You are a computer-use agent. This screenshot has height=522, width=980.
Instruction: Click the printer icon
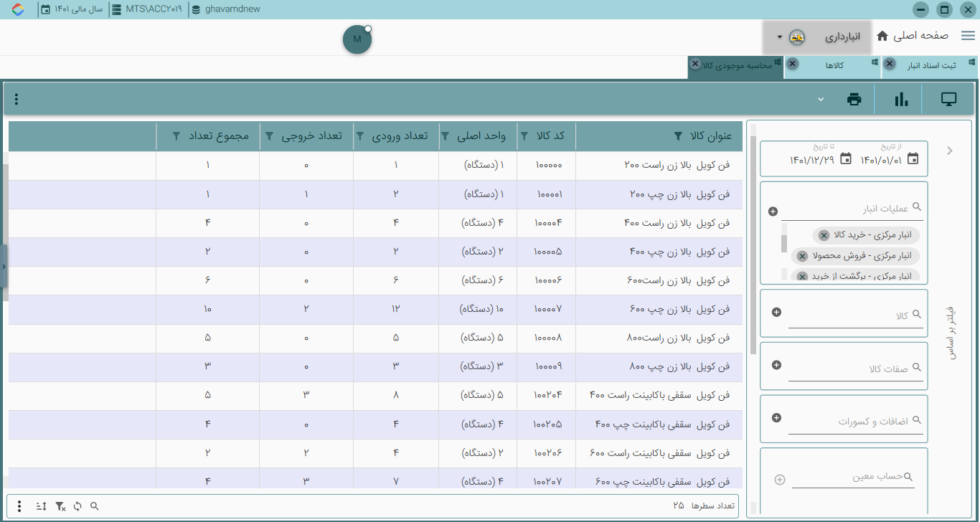[x=854, y=100]
